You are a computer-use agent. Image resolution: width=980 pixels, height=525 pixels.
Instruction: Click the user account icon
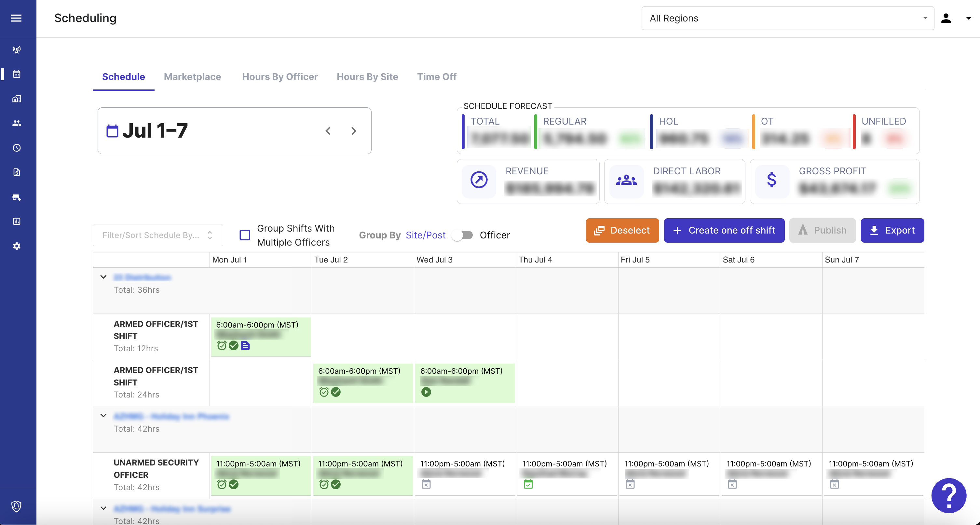click(946, 18)
